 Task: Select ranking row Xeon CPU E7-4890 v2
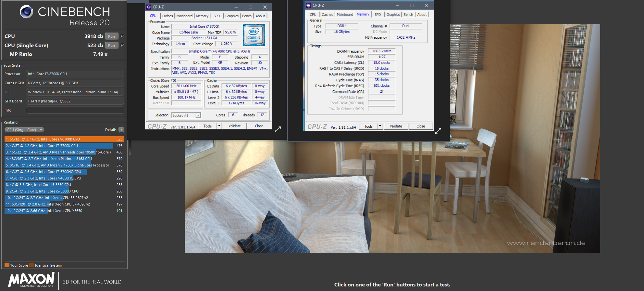click(64, 204)
